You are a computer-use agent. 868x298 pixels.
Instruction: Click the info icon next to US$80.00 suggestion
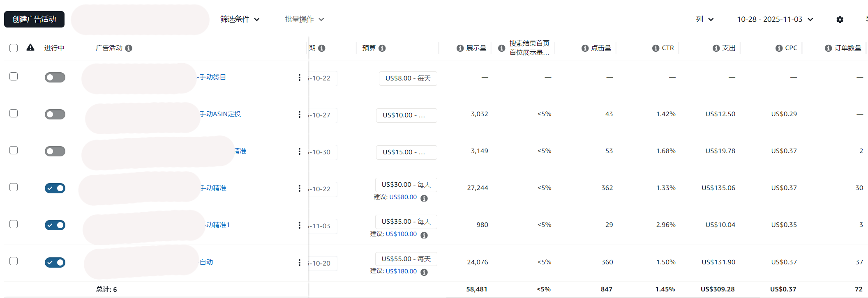[x=424, y=198]
